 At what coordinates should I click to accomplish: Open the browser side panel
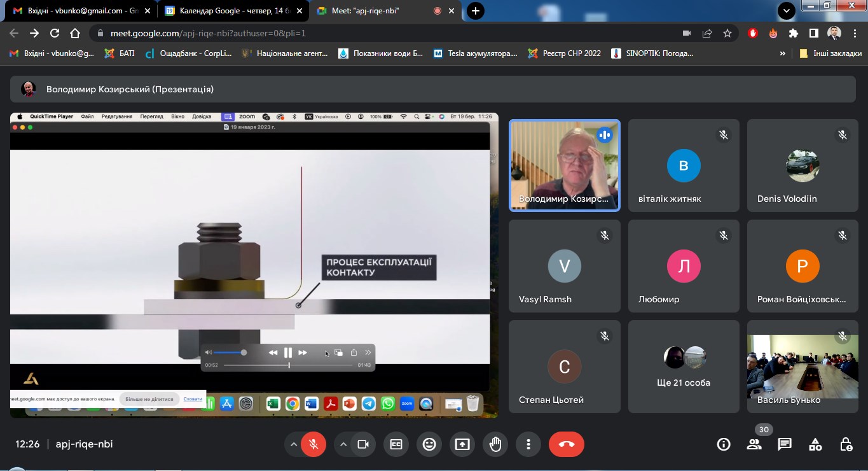tap(813, 33)
